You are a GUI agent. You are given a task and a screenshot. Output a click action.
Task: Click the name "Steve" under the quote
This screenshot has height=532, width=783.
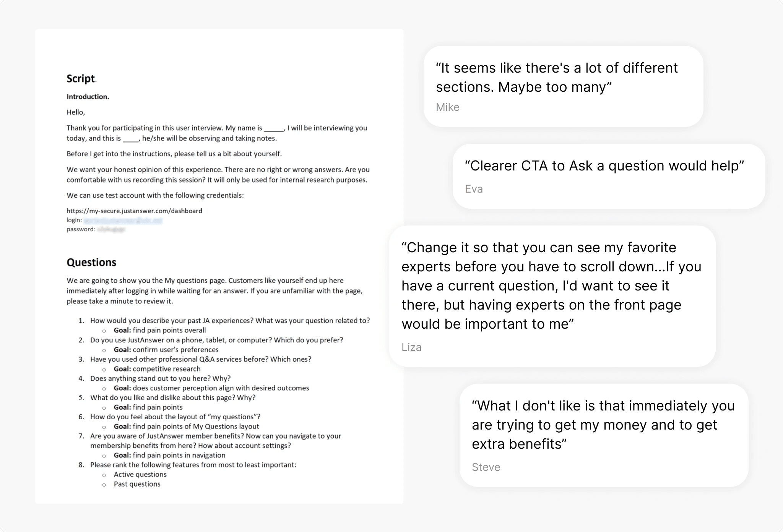[x=486, y=467]
